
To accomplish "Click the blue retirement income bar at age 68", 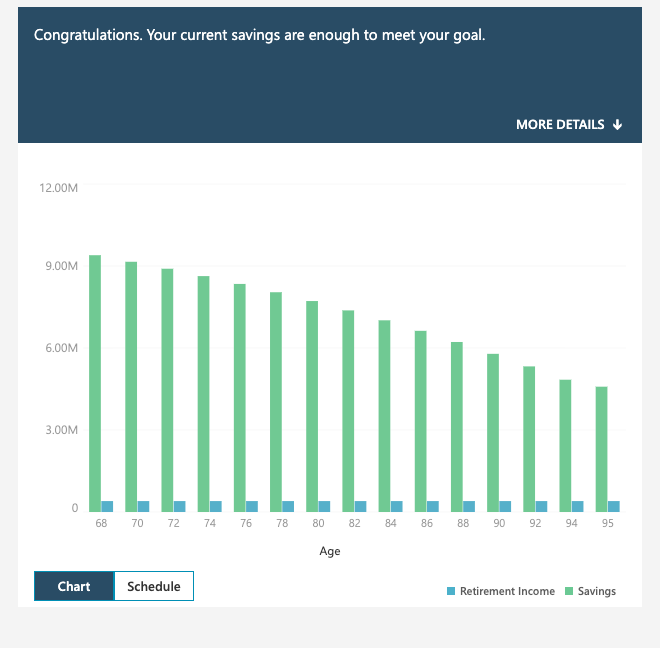I will 107,506.
